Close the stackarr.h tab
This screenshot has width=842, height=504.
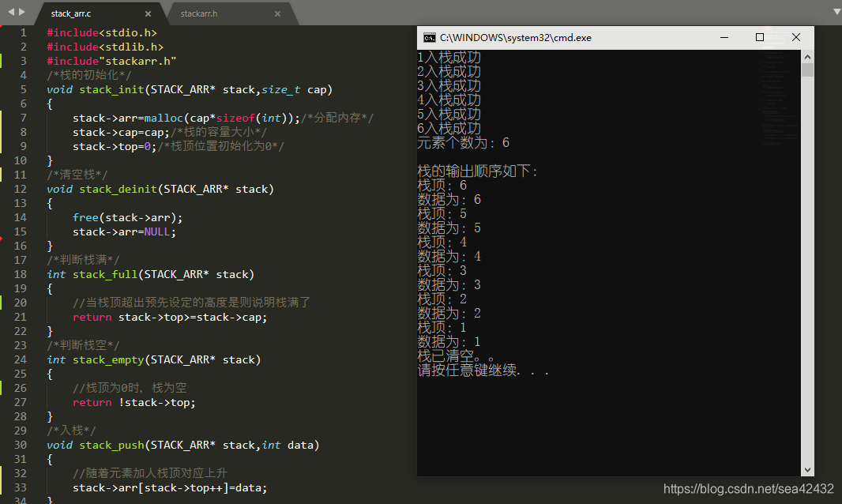click(277, 14)
